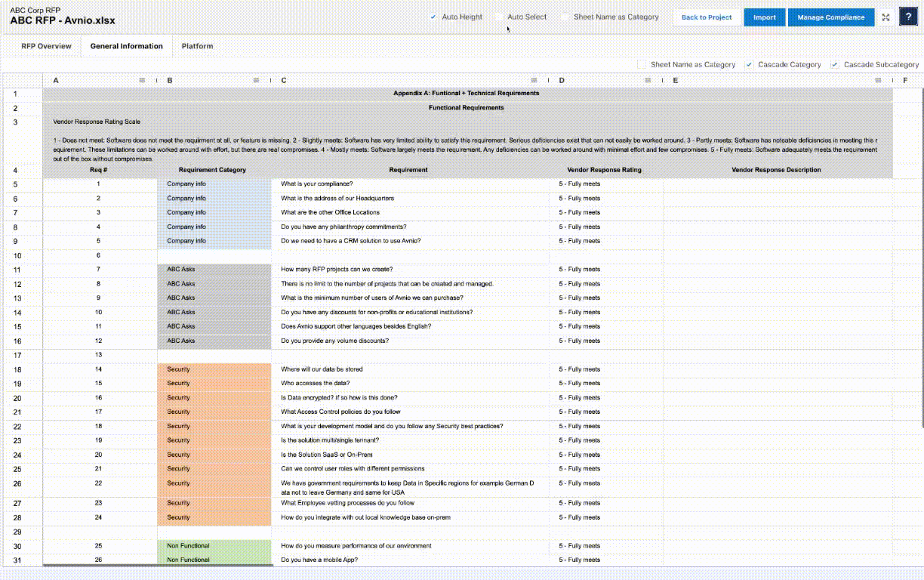Select 'Is the Solution SaaS or On-Prem' cell
The image size is (924, 580).
[410, 455]
